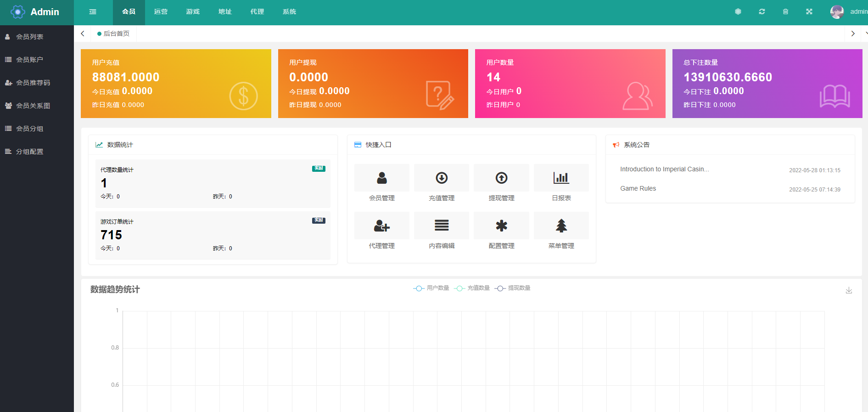The height and width of the screenshot is (412, 868).
Task: Click the trash clear-cache icon
Action: (785, 12)
